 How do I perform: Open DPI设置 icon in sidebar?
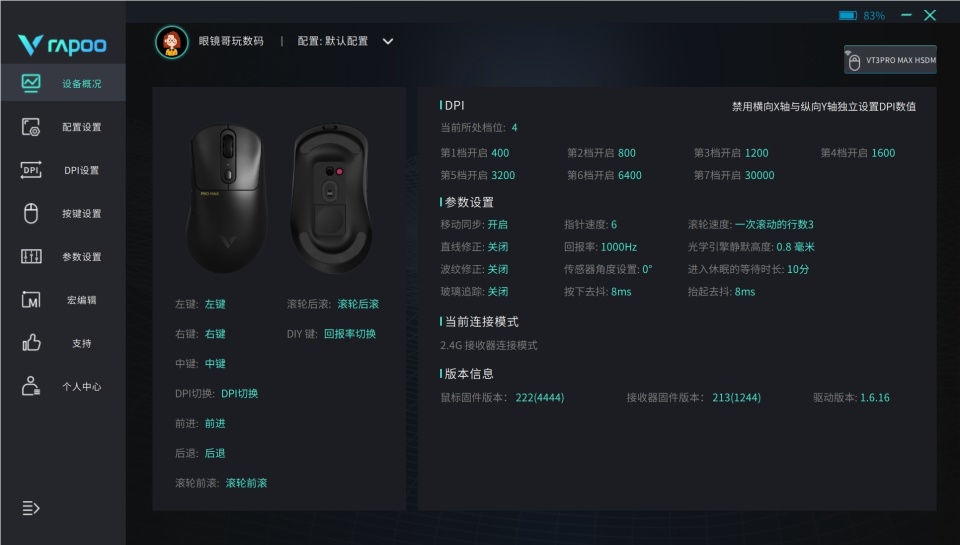coord(31,170)
